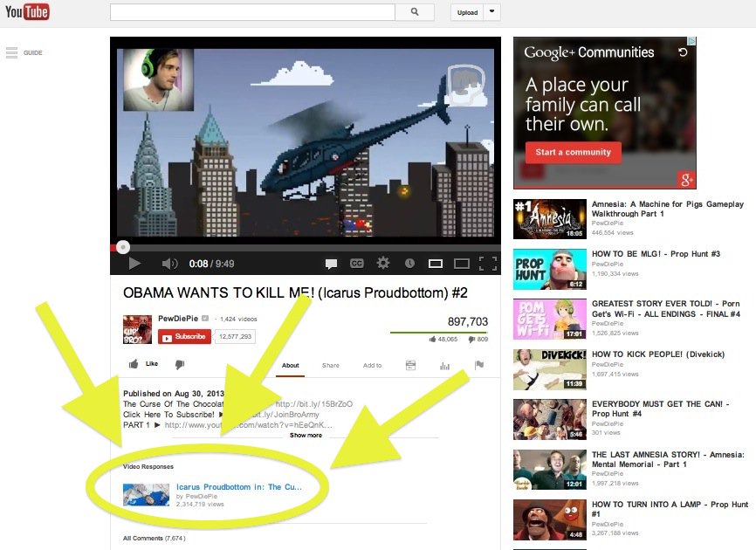Image resolution: width=756 pixels, height=550 pixels.
Task: Open HOW TO KICK PEOPLE Divekick thumbnail
Action: point(550,369)
